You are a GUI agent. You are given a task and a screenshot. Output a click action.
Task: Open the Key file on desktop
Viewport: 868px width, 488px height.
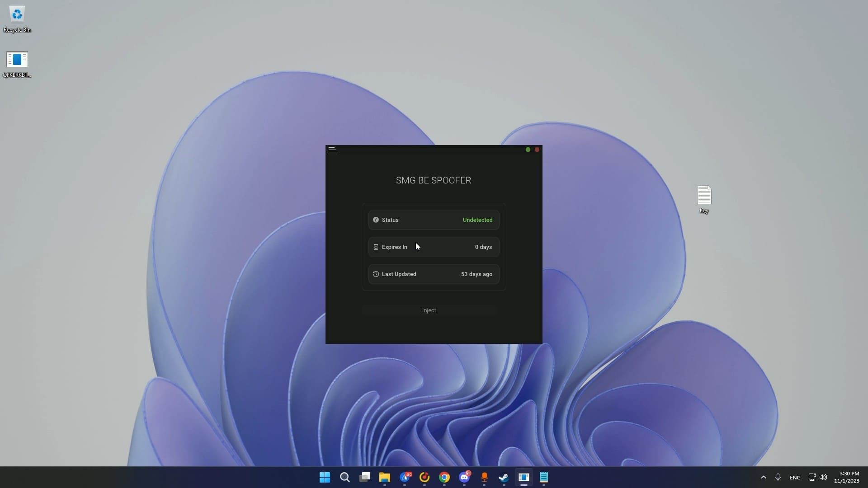[x=704, y=196]
